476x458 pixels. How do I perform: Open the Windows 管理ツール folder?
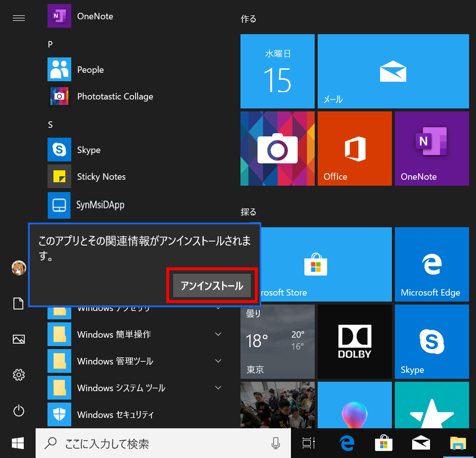click(x=136, y=361)
